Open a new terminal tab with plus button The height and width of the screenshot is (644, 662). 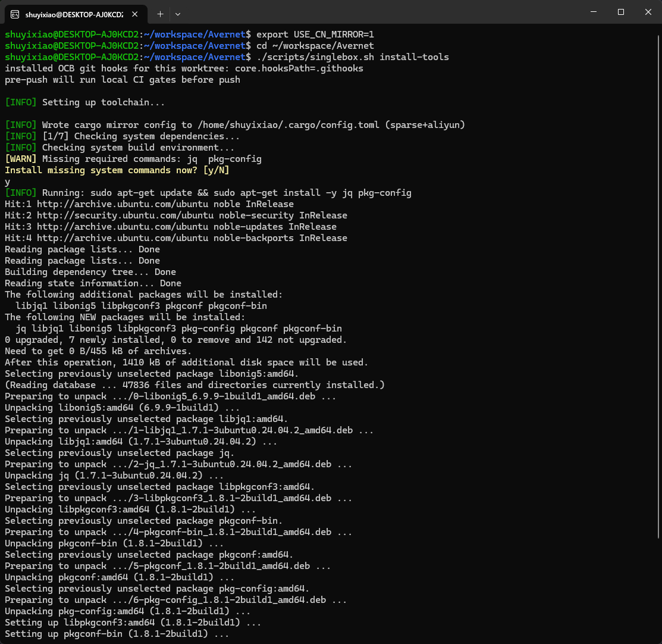click(x=160, y=14)
